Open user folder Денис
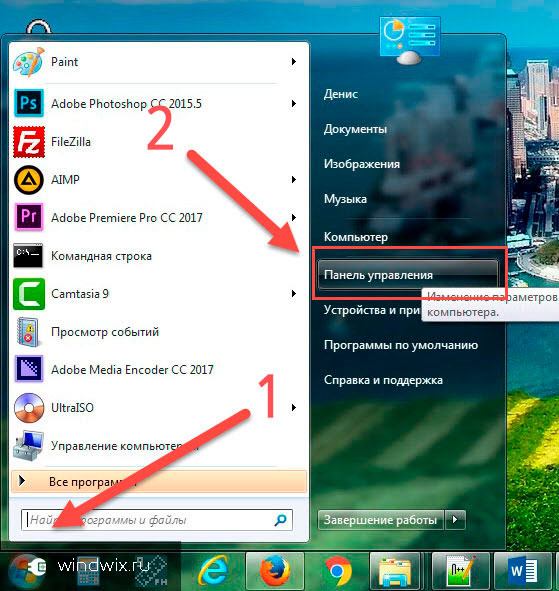The width and height of the screenshot is (559, 591). (341, 93)
